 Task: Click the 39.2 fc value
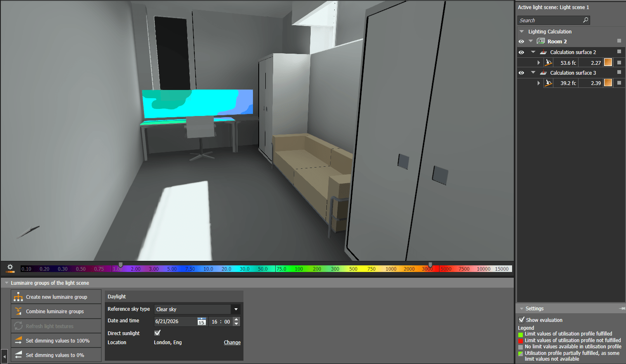coord(568,83)
